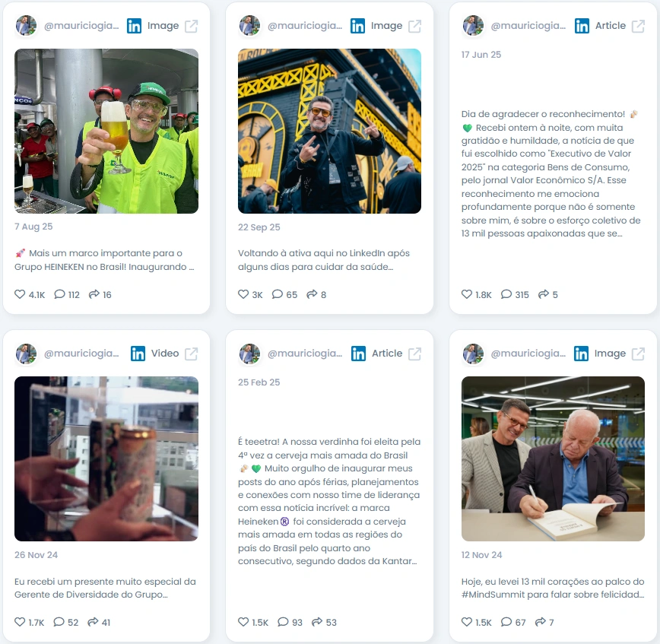660x644 pixels.
Task: Click LinkedIn icon on 25 Feb 25 article card
Action: [x=358, y=354]
